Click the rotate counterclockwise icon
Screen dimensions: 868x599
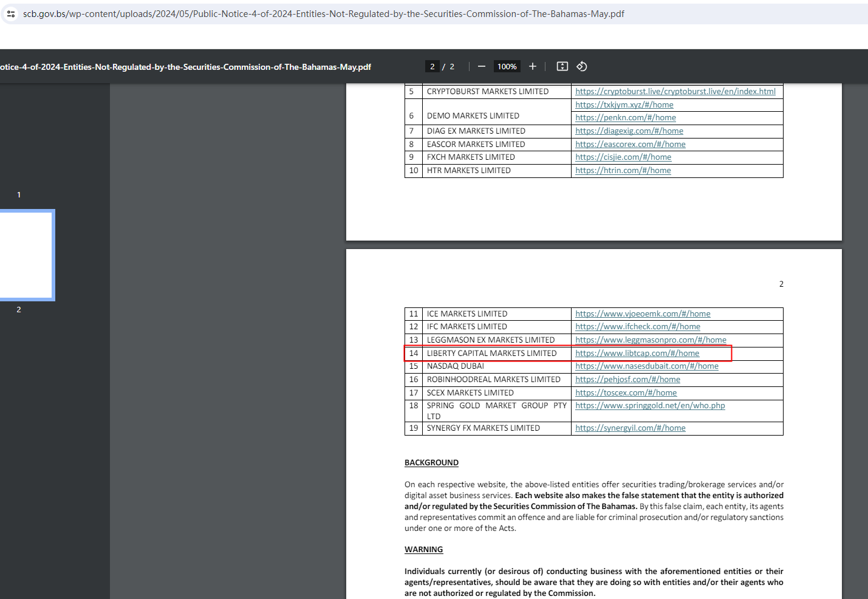(582, 66)
